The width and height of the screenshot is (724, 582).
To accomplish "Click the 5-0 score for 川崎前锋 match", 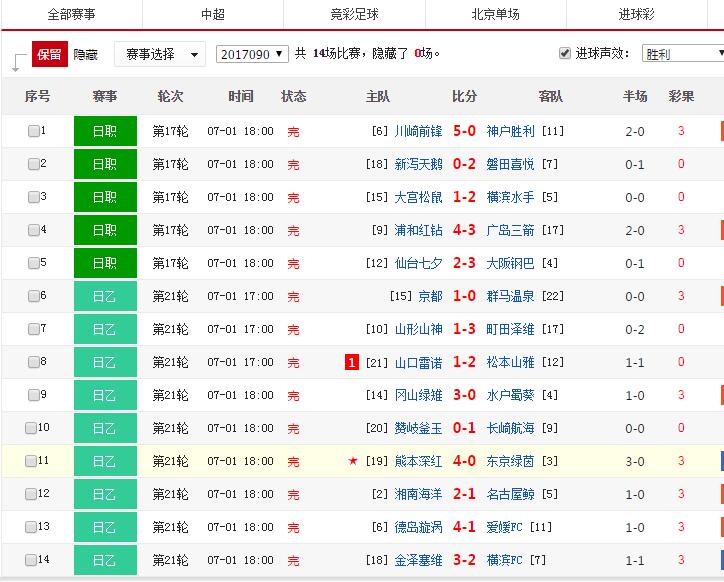I will [464, 131].
